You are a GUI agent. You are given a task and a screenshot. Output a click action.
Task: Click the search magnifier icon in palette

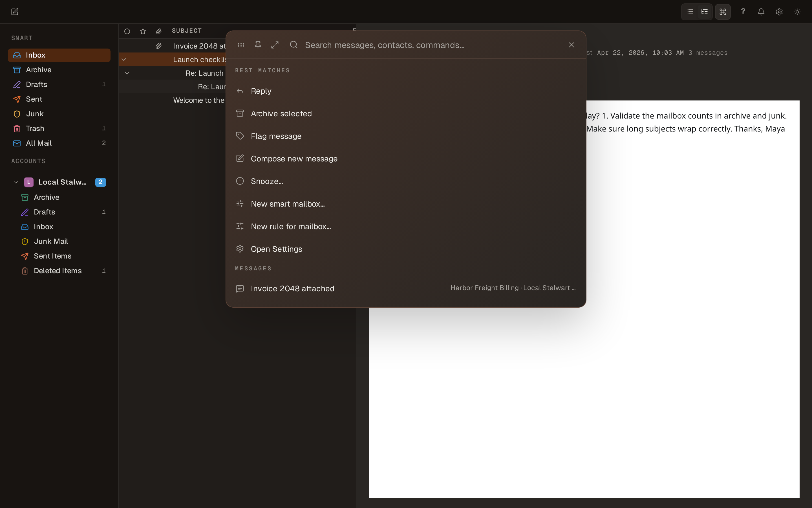[294, 45]
